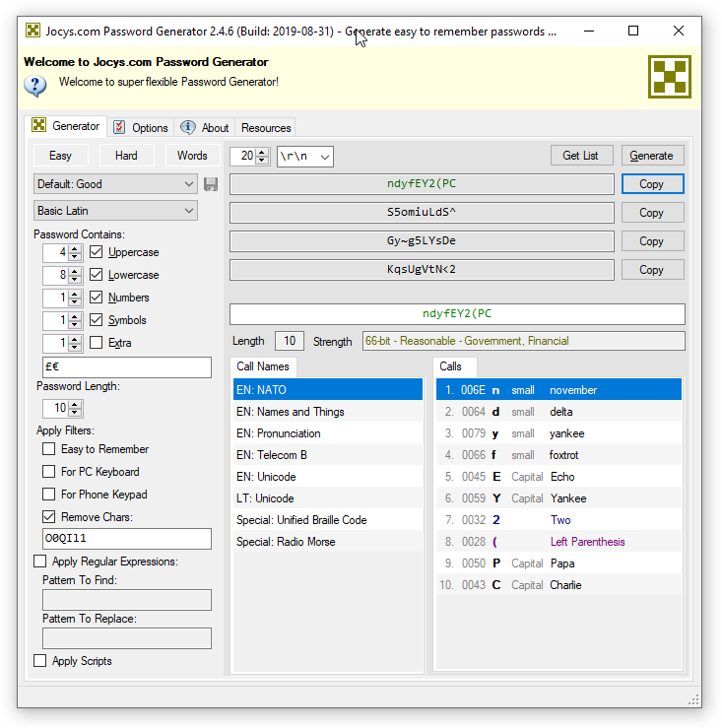Copy the Gy~g5LYsDe password

point(652,241)
